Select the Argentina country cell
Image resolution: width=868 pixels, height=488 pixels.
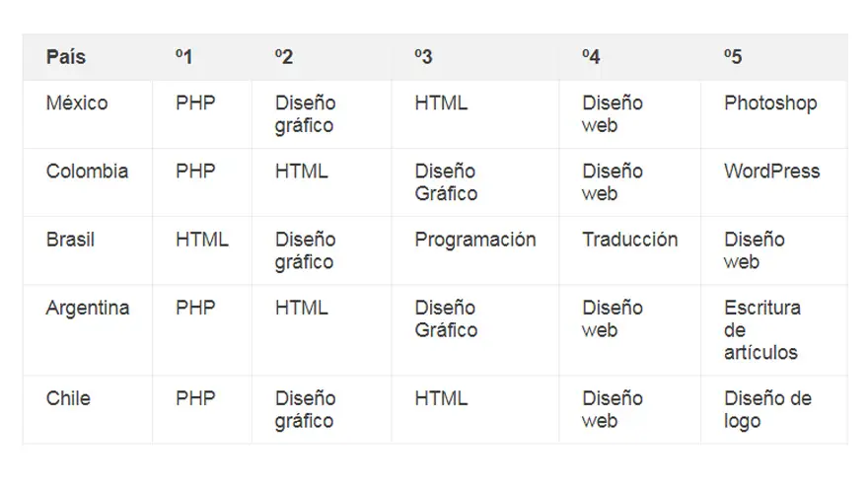(x=88, y=309)
